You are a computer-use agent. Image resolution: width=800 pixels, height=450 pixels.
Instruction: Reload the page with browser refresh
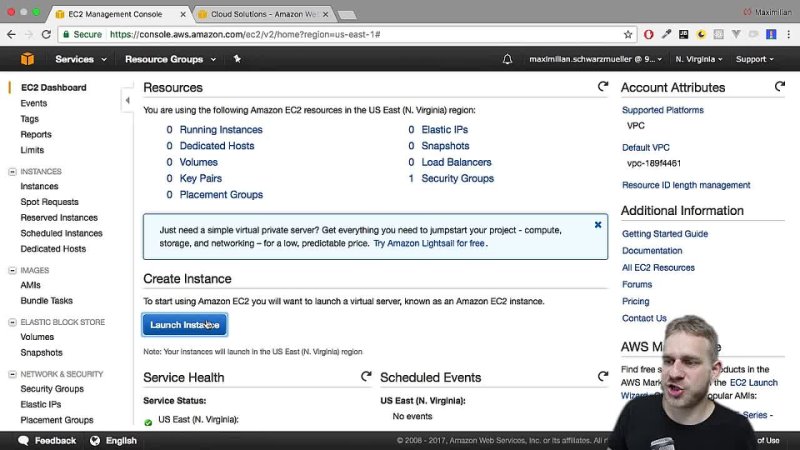pyautogui.click(x=46, y=34)
